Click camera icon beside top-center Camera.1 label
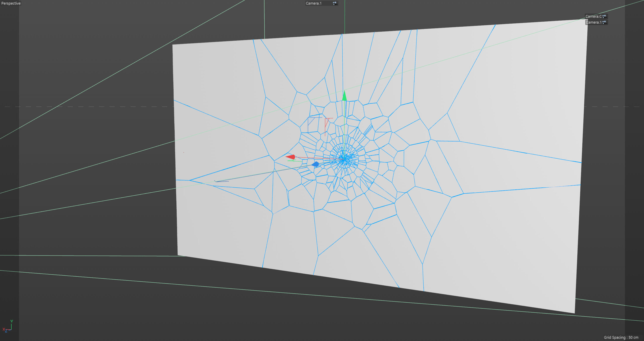The image size is (644, 341). [335, 3]
